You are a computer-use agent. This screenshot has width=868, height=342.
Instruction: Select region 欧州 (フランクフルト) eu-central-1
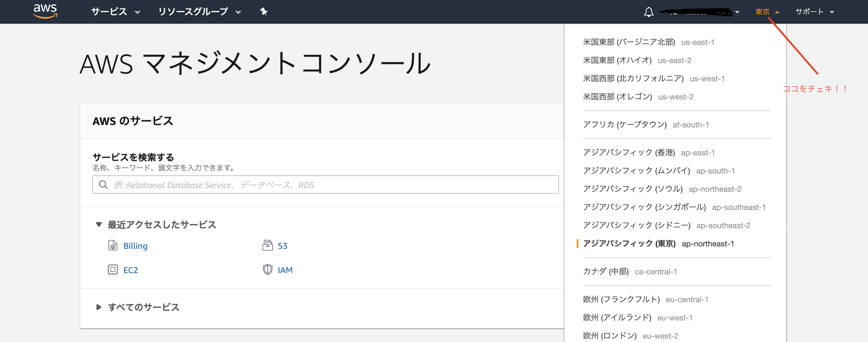(646, 300)
